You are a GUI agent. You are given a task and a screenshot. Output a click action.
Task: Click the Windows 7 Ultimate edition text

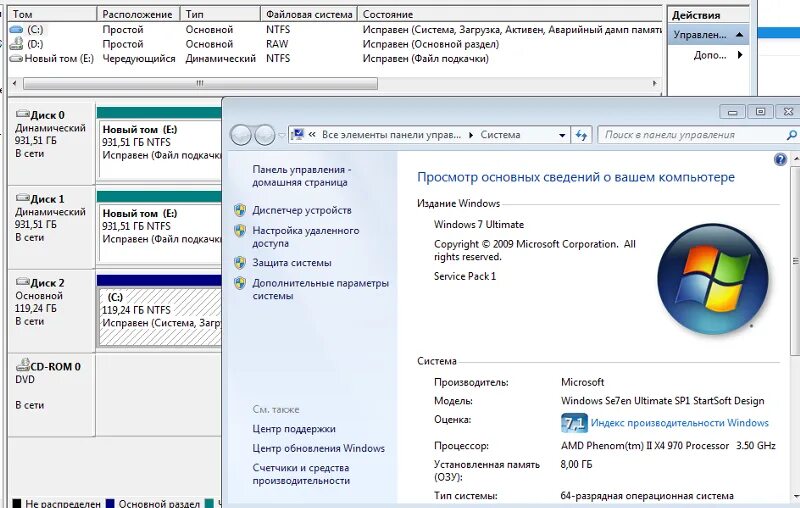click(479, 224)
